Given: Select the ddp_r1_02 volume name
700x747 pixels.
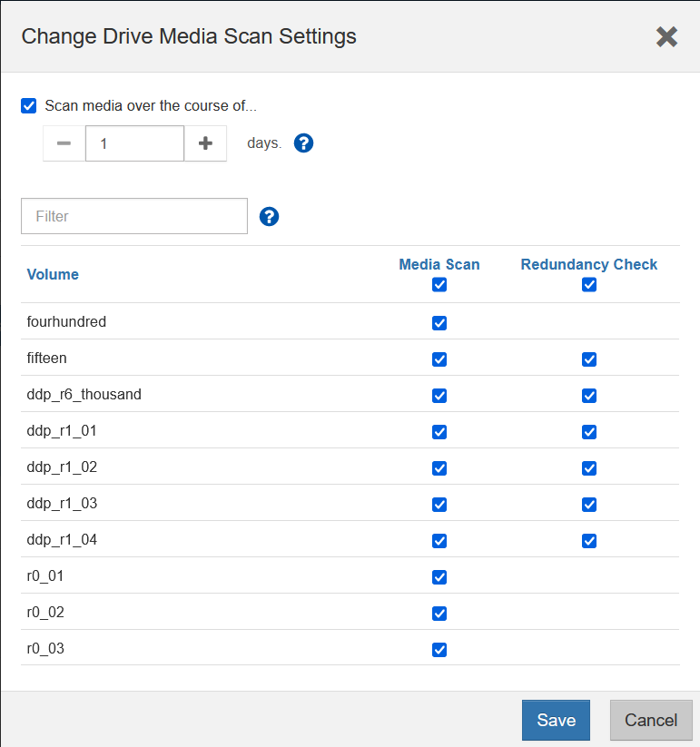Looking at the screenshot, I should (62, 467).
